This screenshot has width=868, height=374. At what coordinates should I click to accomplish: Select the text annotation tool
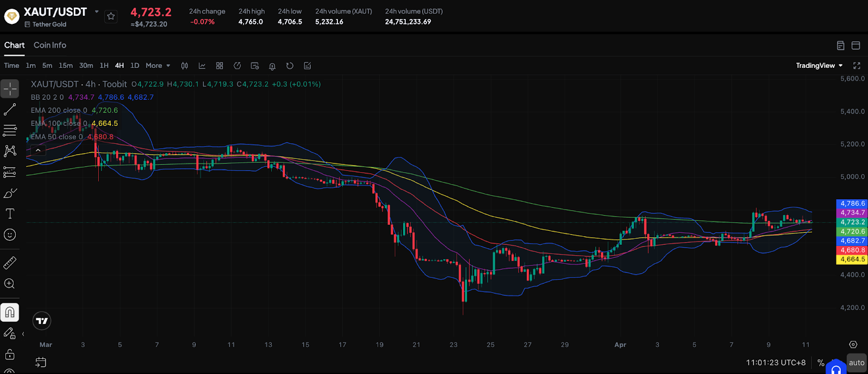pyautogui.click(x=10, y=214)
